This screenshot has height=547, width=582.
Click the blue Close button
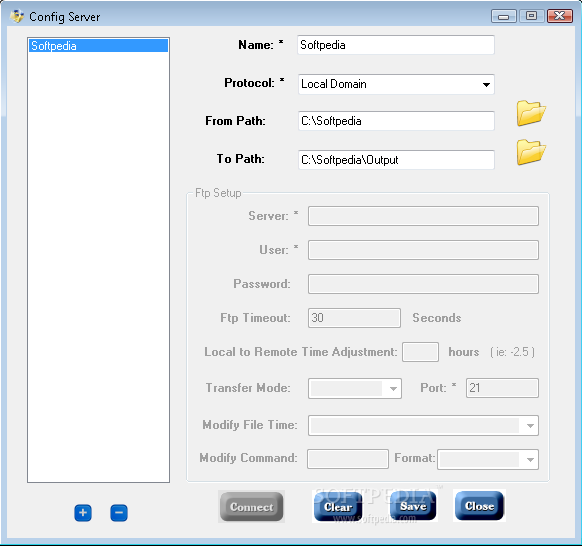[479, 505]
